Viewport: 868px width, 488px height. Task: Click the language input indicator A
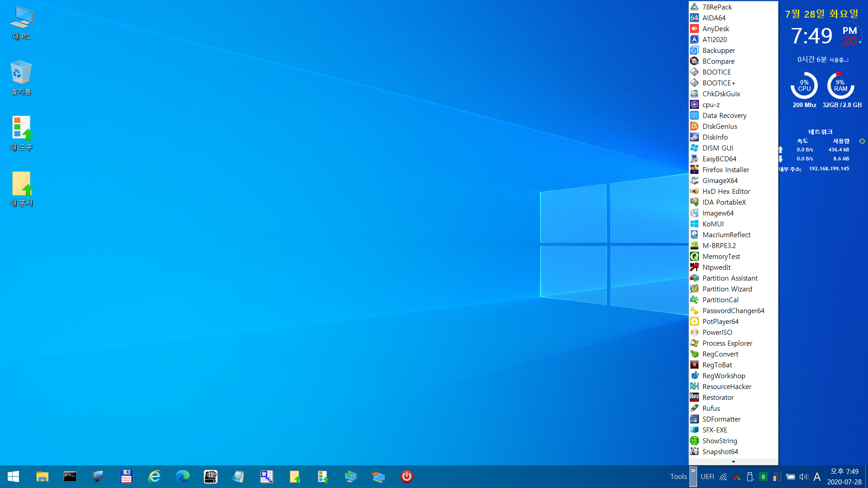coord(817,477)
